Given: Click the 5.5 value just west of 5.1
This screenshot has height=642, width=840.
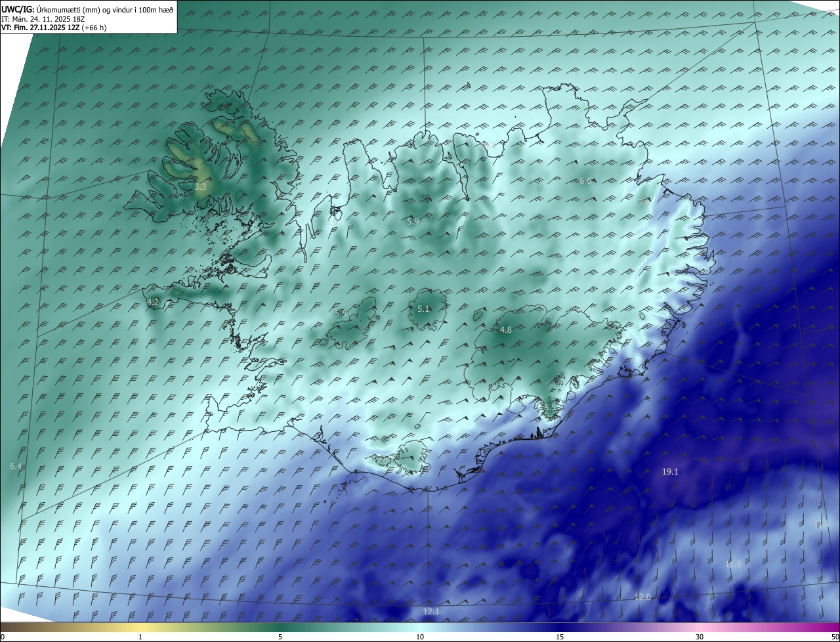Looking at the screenshot, I should 341,313.
